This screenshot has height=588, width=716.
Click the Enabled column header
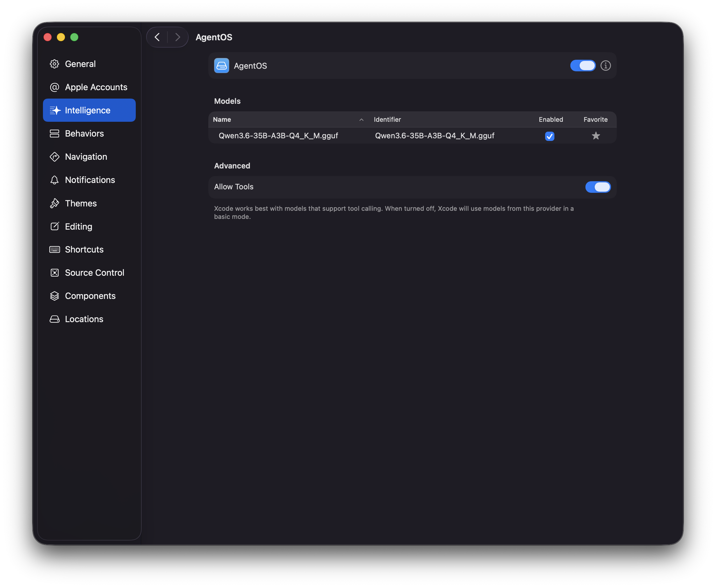coord(551,119)
